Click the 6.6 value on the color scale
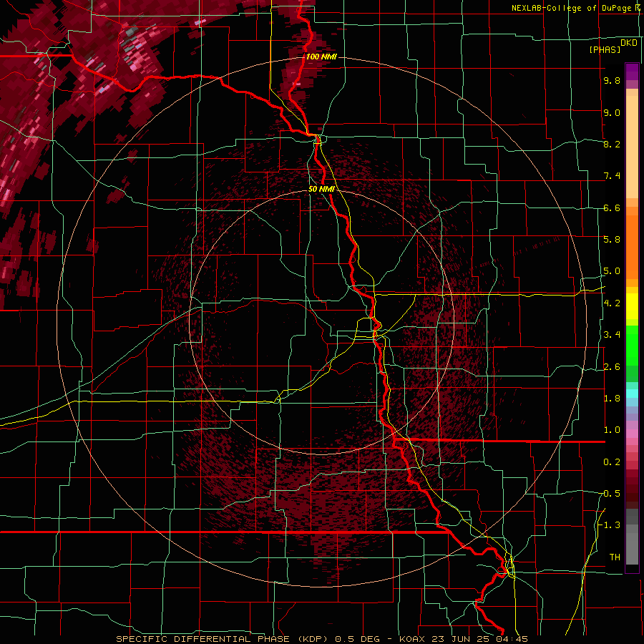The image size is (644, 644). coord(612,208)
